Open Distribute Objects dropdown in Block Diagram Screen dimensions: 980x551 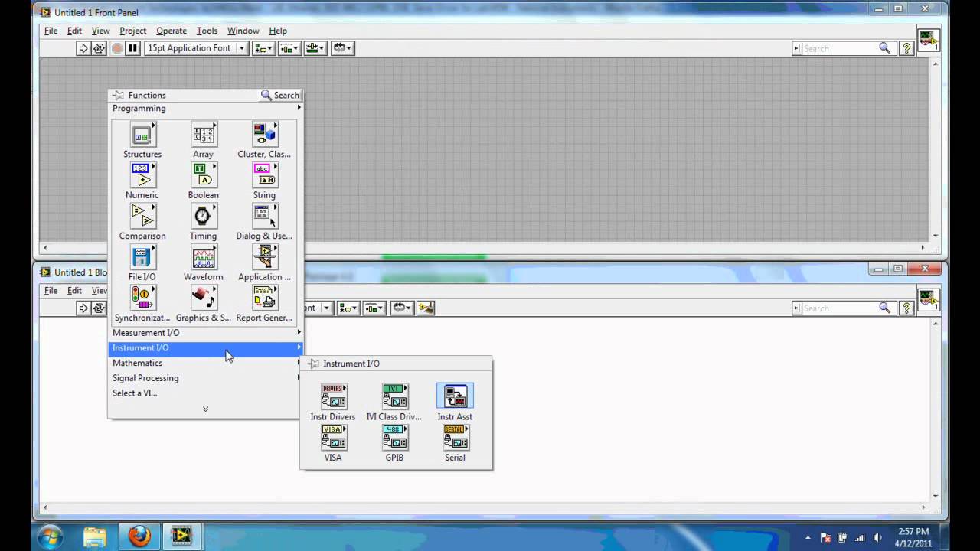tap(374, 308)
